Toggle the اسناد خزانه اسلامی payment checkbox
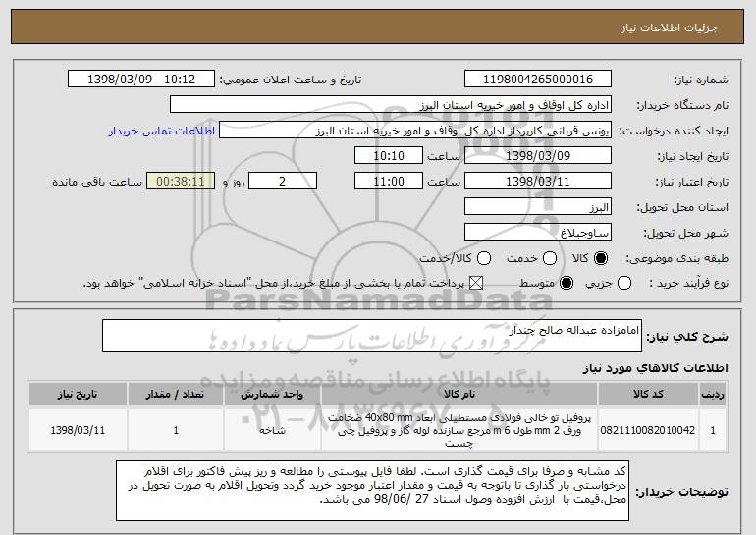Screen dimensions: 756x535 476,283
